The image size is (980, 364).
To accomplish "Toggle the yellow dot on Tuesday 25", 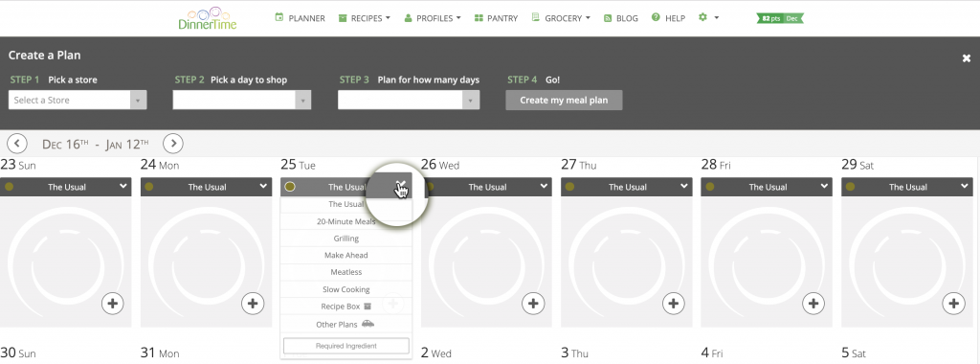I will click(x=290, y=187).
